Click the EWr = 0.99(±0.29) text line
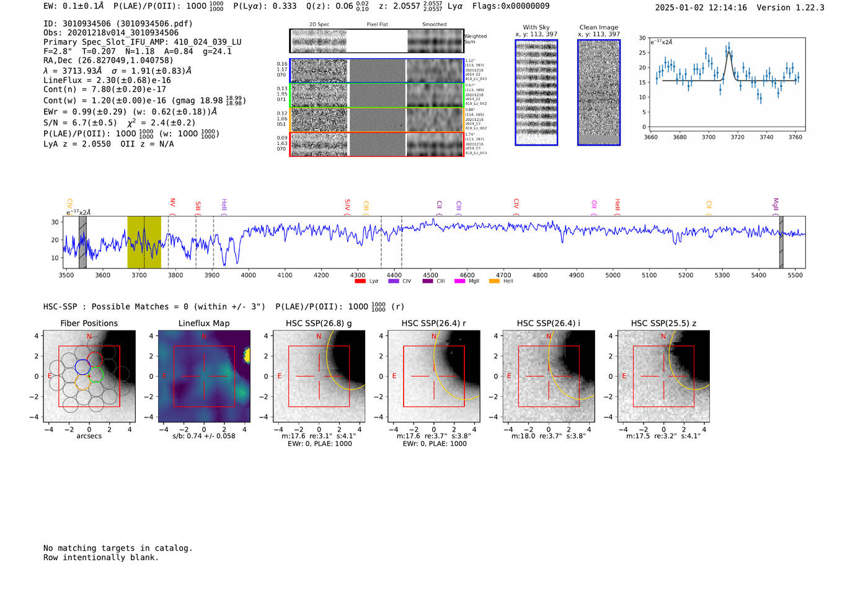The height and width of the screenshot is (591, 868). click(x=130, y=112)
